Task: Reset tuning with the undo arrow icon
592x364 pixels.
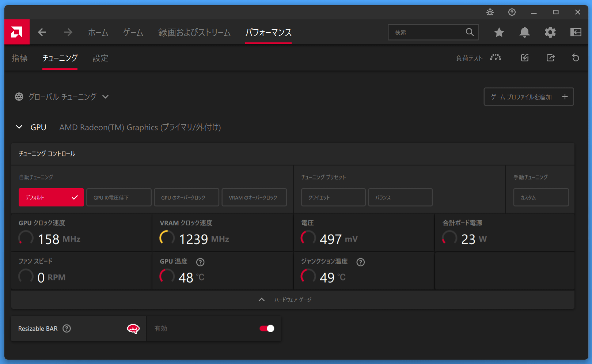Action: click(576, 58)
